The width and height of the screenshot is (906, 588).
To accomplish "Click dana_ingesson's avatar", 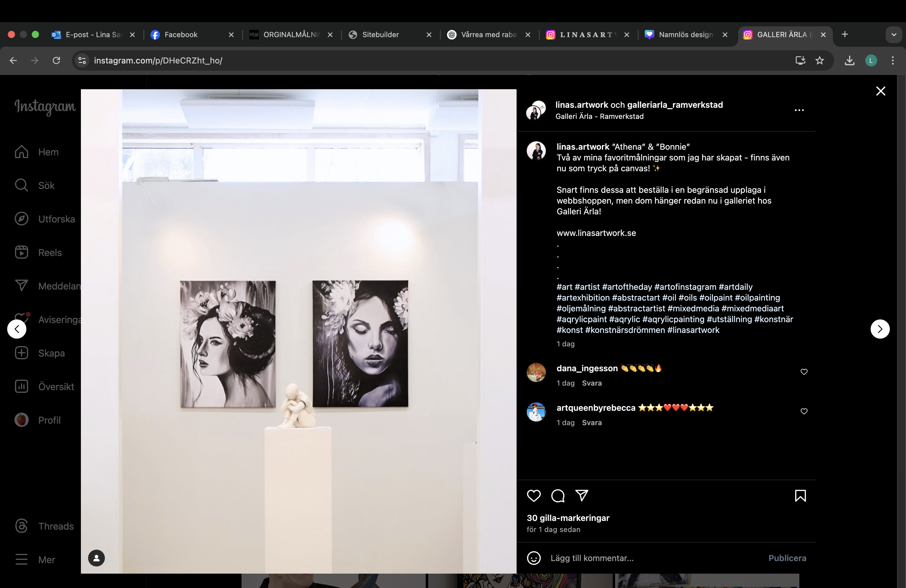I will pos(536,372).
